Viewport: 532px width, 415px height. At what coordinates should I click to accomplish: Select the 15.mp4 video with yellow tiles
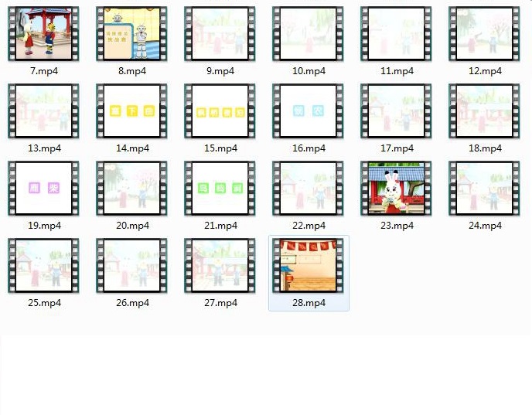(x=220, y=111)
